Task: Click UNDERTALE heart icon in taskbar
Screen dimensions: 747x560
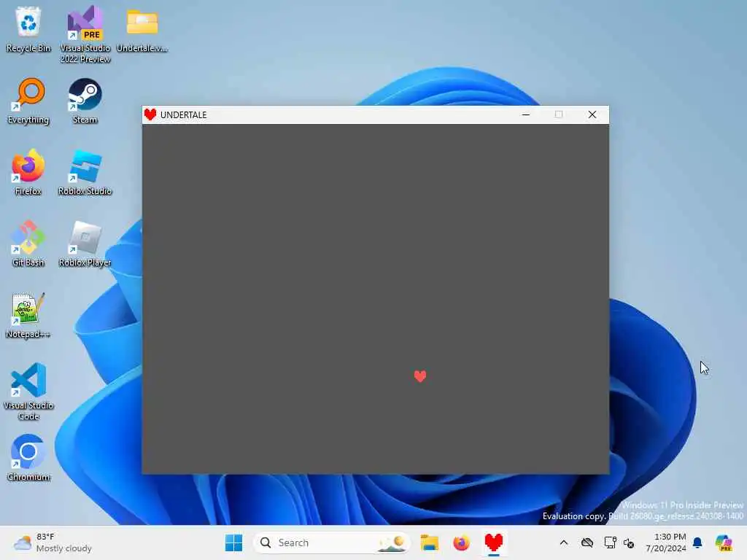Action: point(494,542)
